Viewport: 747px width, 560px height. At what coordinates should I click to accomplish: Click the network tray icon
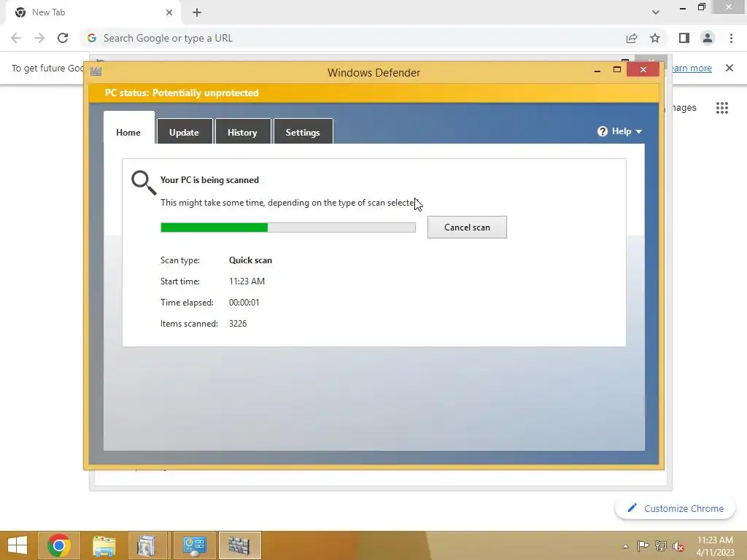pyautogui.click(x=661, y=545)
